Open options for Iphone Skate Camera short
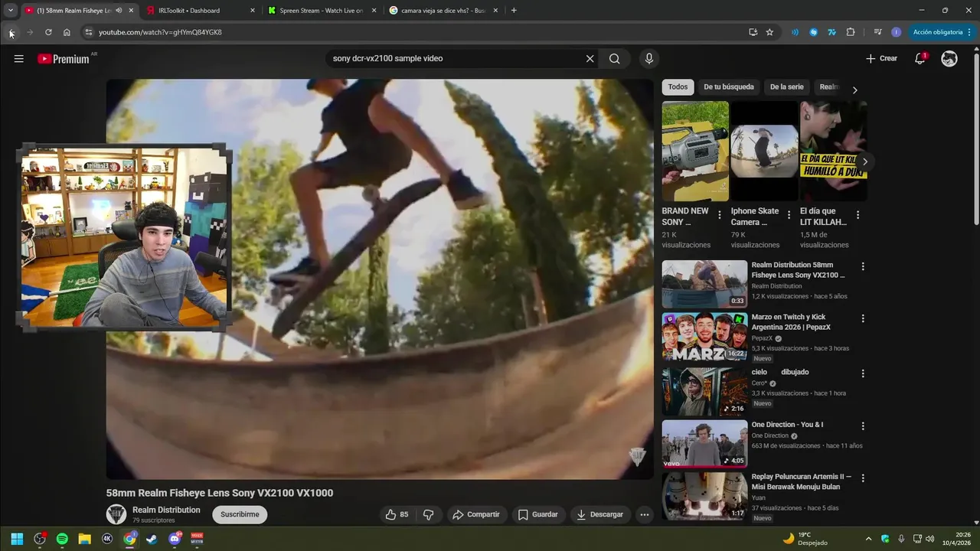This screenshot has width=980, height=551. tap(789, 215)
